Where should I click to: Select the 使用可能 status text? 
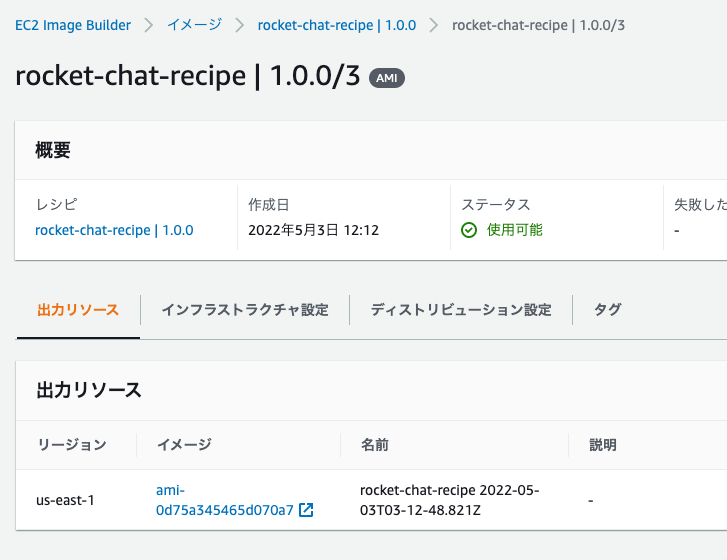[515, 230]
